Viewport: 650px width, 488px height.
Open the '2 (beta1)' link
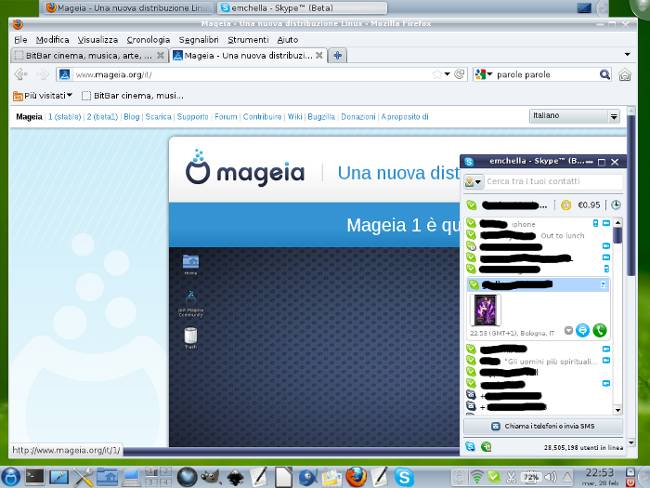pyautogui.click(x=102, y=117)
